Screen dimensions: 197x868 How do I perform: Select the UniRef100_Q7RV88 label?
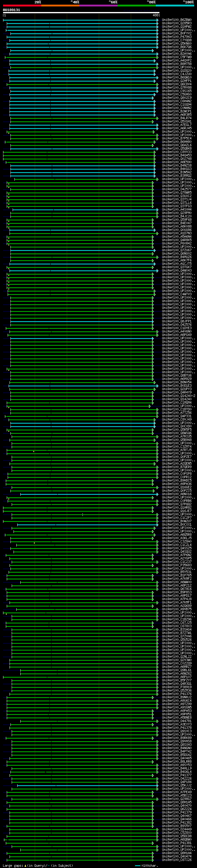[x=176, y=88]
